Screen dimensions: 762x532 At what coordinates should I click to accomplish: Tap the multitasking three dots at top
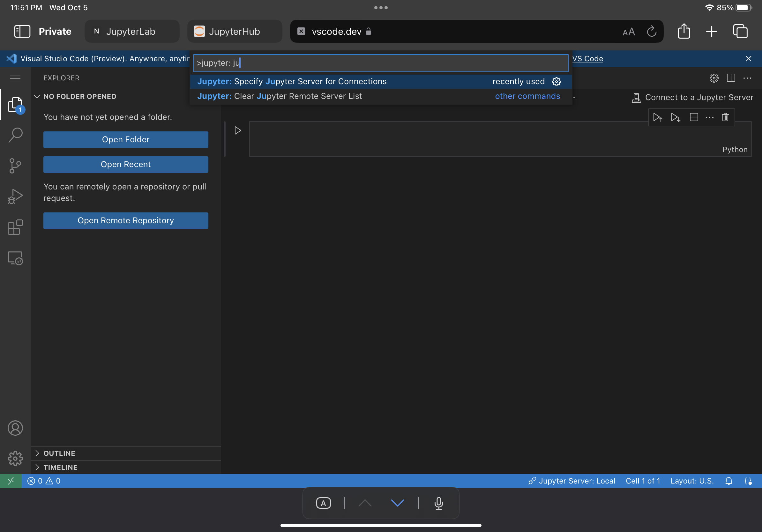381,8
